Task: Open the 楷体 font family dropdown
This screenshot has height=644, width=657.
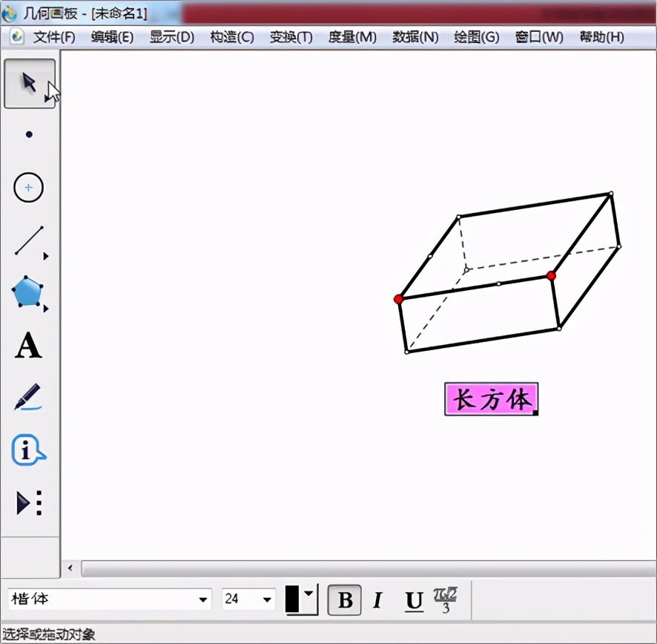Action: [x=202, y=599]
